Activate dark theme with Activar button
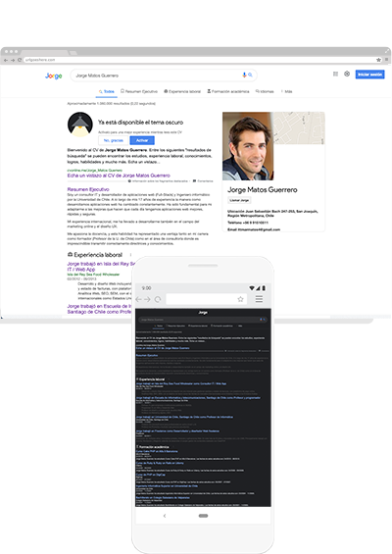 [142, 140]
